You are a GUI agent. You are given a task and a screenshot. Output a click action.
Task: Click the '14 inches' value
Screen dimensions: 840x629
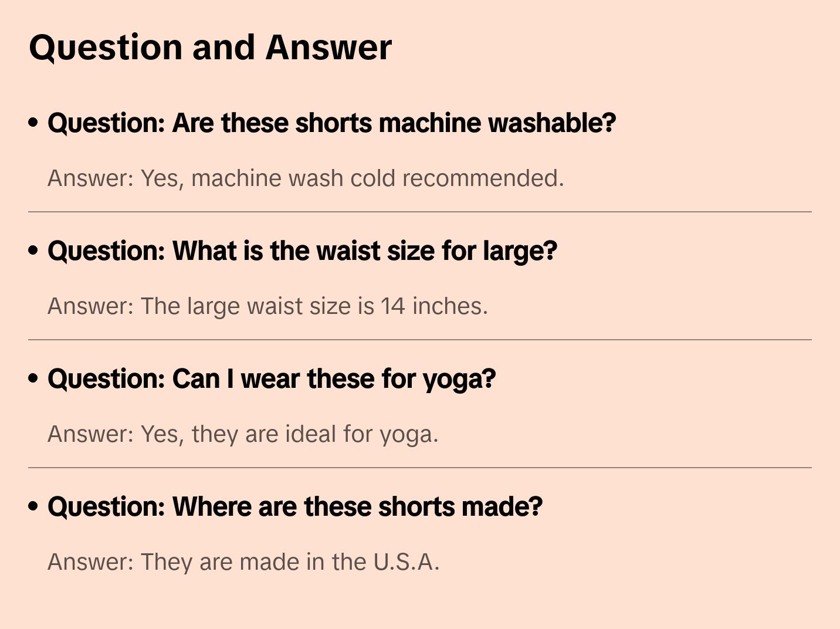pyautogui.click(x=434, y=306)
